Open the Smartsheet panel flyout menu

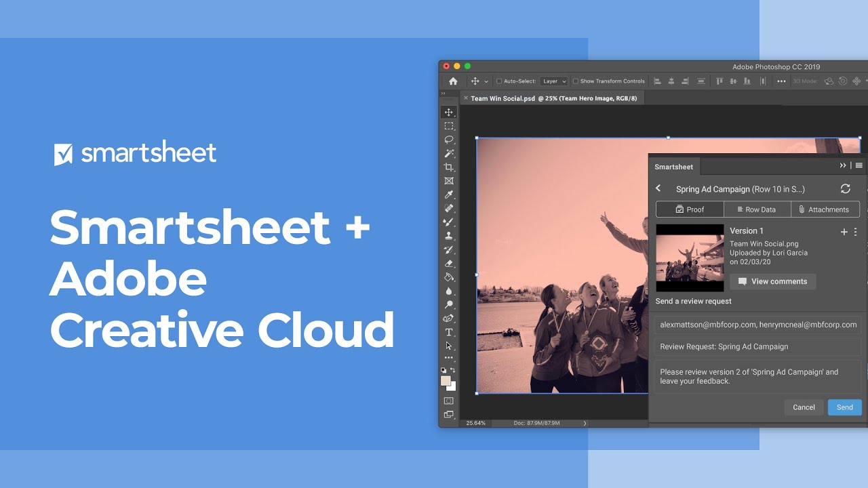click(x=859, y=165)
